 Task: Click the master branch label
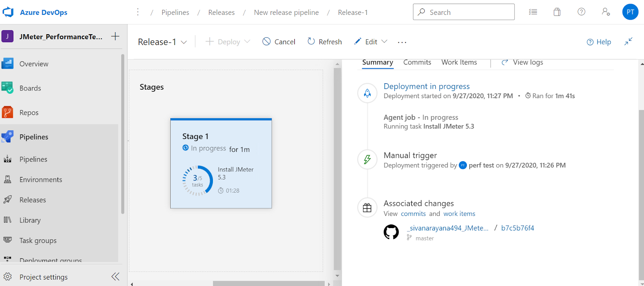pyautogui.click(x=425, y=238)
